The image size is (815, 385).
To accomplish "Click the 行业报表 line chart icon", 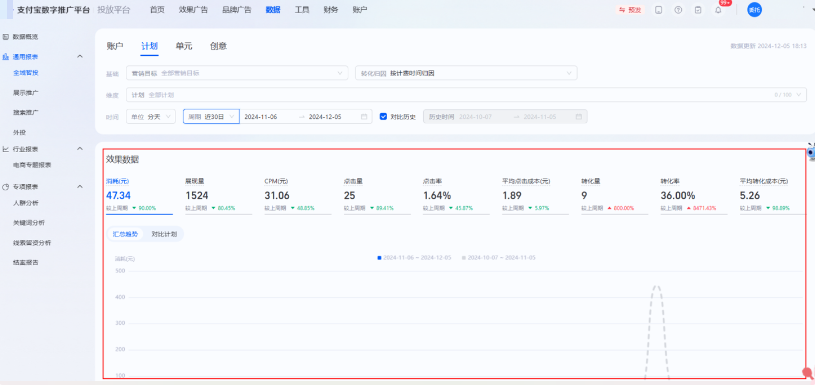I will (x=6, y=149).
